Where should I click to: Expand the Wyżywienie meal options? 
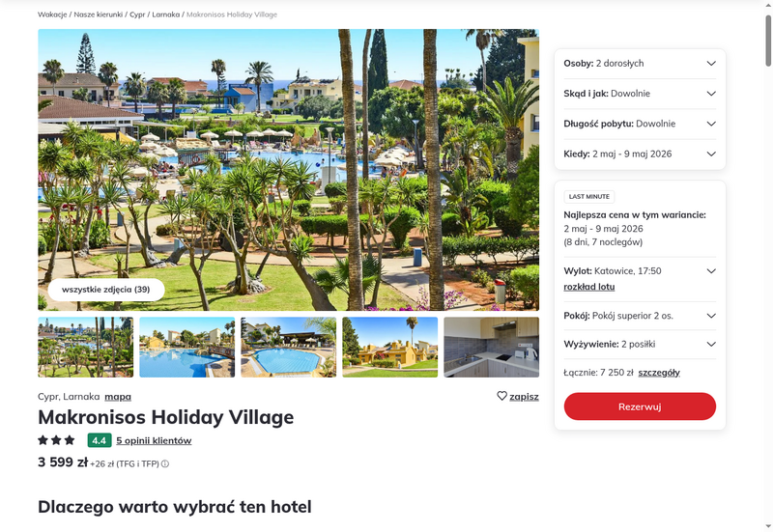[x=640, y=345]
